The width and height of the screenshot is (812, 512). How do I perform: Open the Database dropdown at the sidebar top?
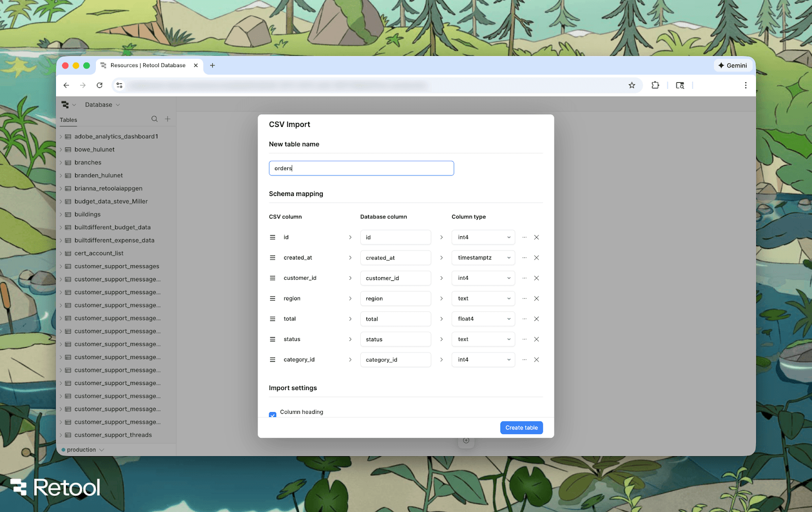(x=101, y=105)
